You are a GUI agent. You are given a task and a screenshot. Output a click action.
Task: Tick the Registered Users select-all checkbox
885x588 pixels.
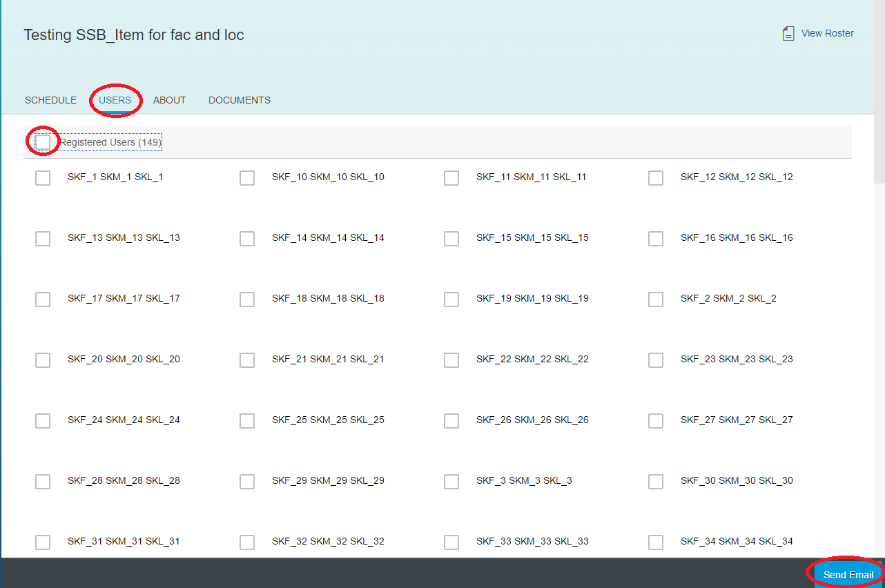point(43,141)
